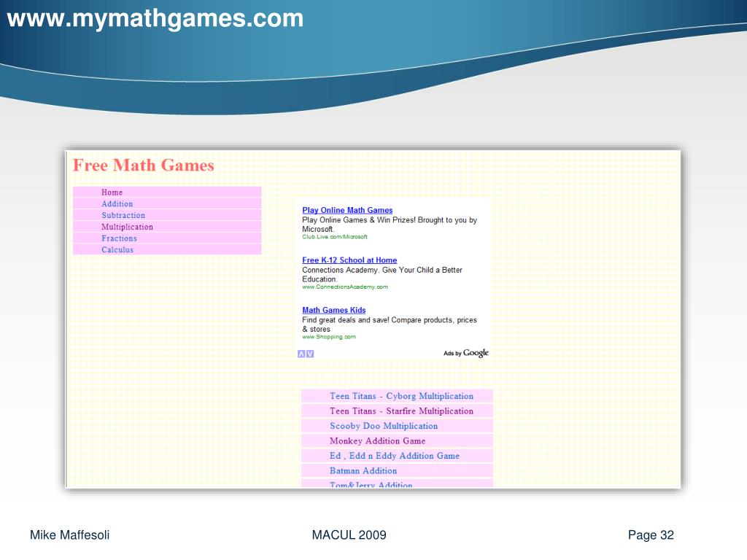Click the next ads arrow icon
Screen dimensions: 747x560
tap(310, 354)
